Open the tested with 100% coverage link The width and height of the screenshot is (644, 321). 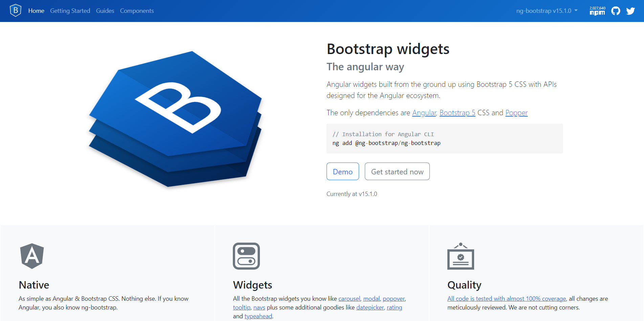pyautogui.click(x=507, y=299)
